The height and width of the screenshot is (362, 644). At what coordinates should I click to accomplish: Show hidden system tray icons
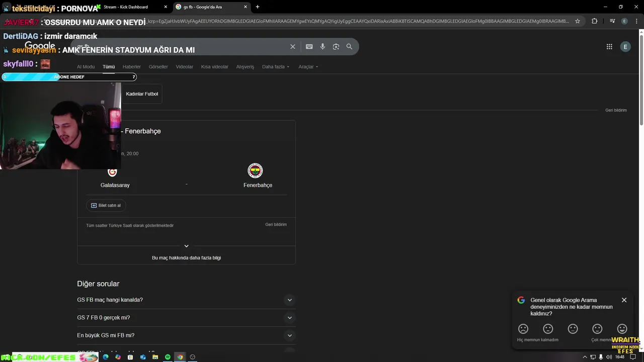pyautogui.click(x=585, y=357)
